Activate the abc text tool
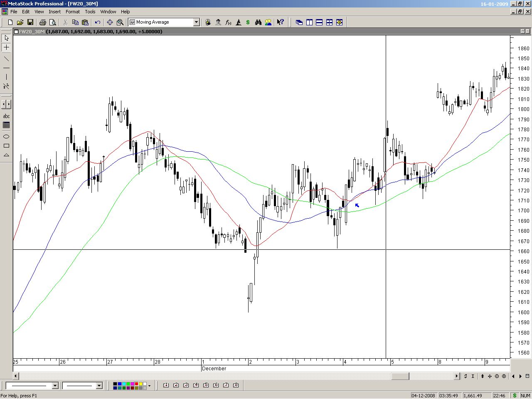Screen dimensions: 532x399 pos(6,116)
